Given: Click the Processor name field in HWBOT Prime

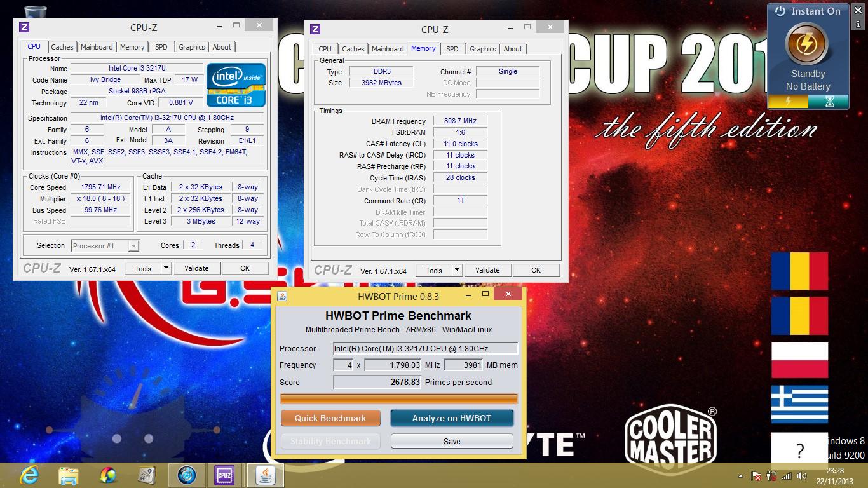Looking at the screenshot, I should pos(426,348).
